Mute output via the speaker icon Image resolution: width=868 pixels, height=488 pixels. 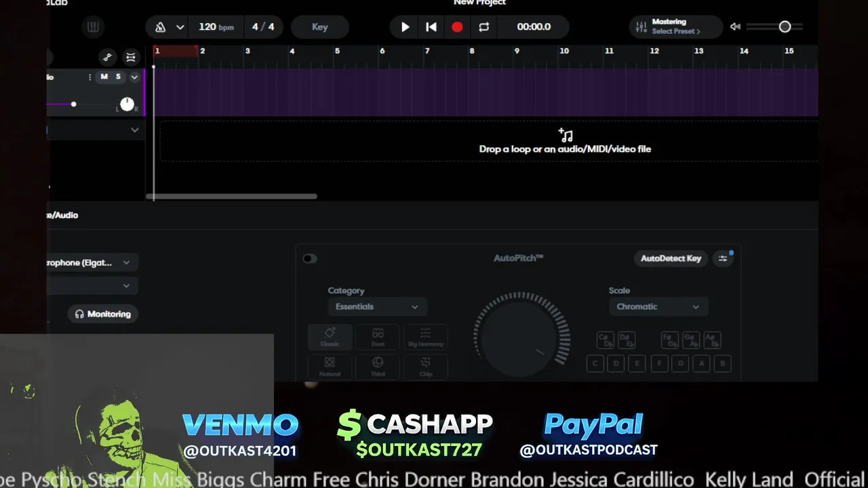[735, 27]
